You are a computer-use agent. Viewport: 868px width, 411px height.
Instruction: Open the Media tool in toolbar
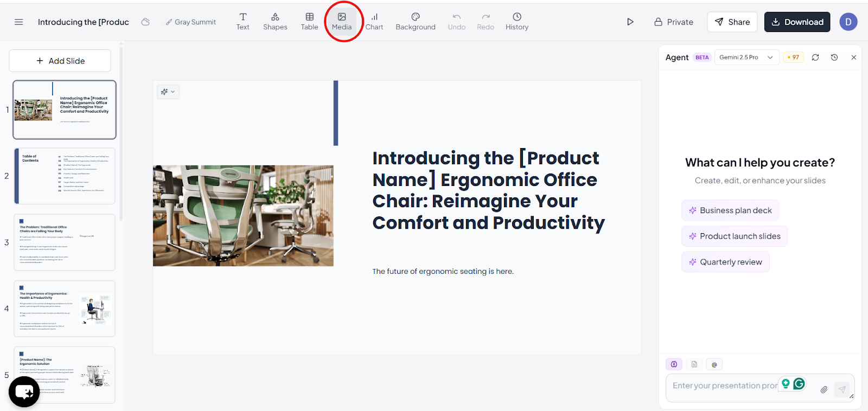tap(342, 22)
